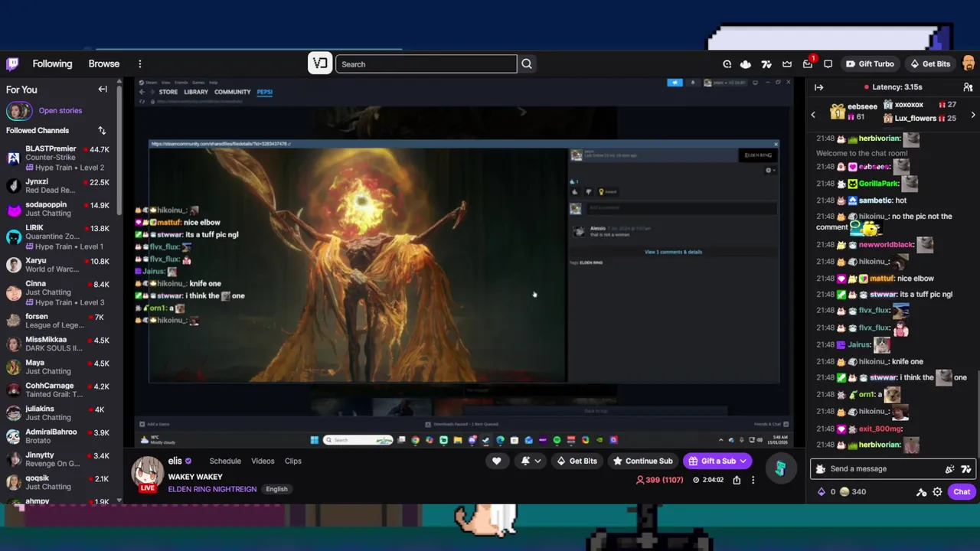
Task: Open chat community users icon
Action: tap(968, 88)
